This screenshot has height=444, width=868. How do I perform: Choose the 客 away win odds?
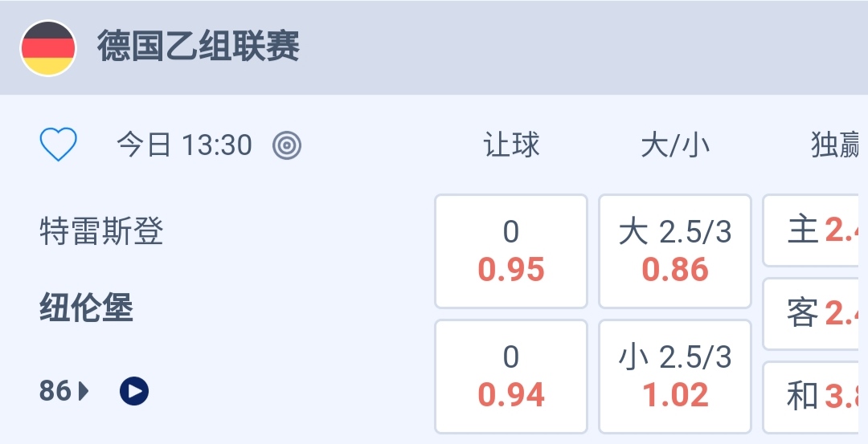[x=816, y=314]
